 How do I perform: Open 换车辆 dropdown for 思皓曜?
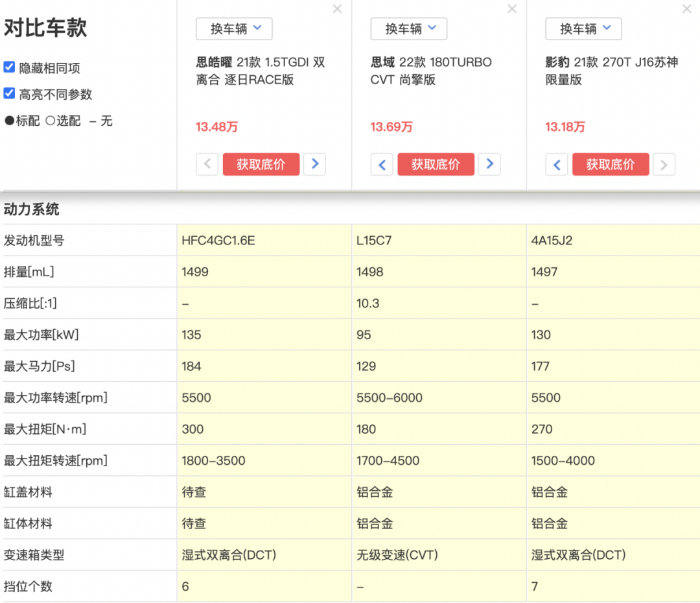click(234, 29)
